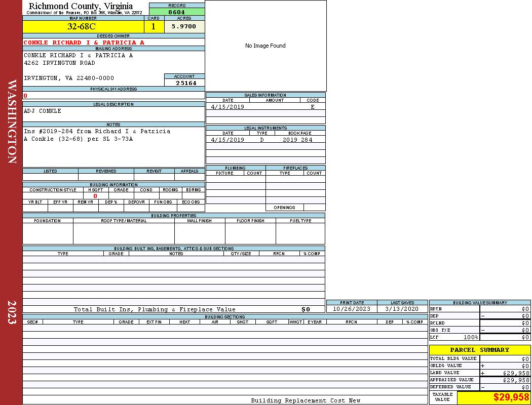Click the print date 10/26/2023

pos(352,309)
